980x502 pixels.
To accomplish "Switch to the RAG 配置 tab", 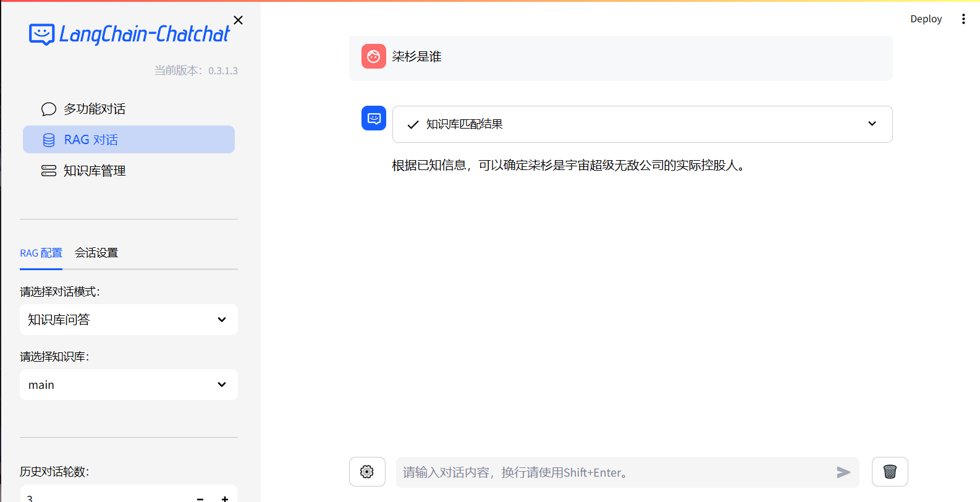I will tap(41, 253).
